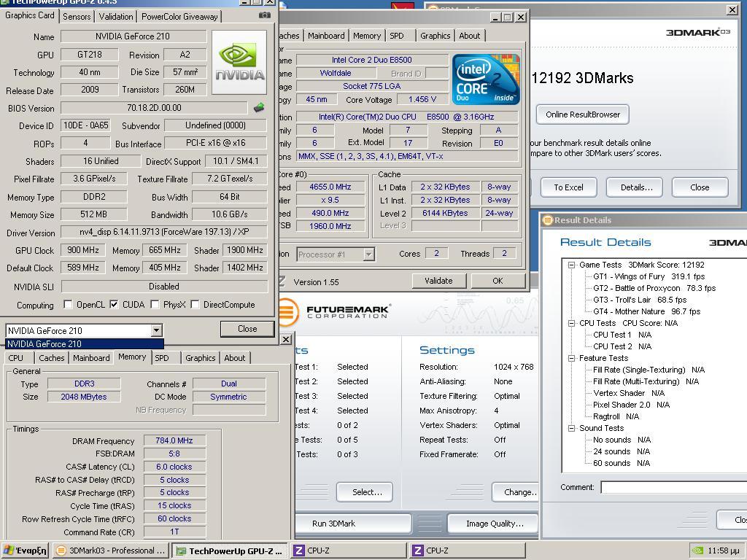Click the Select... tests button
747x560 pixels.
(365, 492)
